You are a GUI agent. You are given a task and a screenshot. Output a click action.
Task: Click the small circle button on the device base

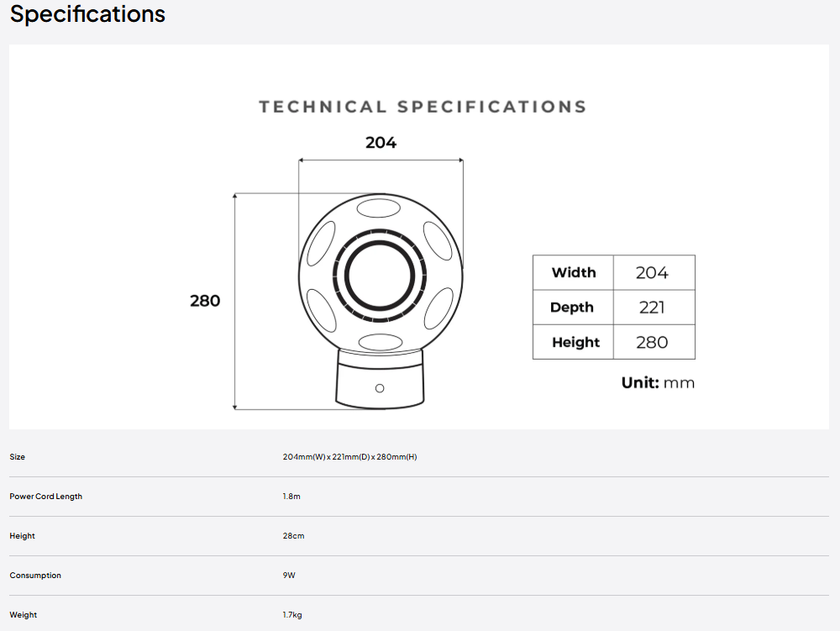click(380, 388)
